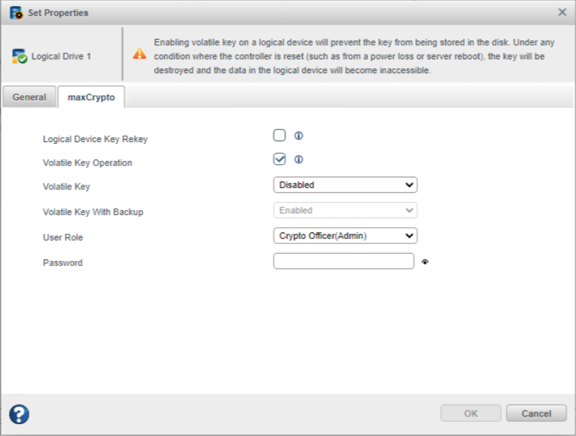Click info icon beside Volatile Key Operation
Image resolution: width=576 pixels, height=436 pixels.
pos(299,159)
